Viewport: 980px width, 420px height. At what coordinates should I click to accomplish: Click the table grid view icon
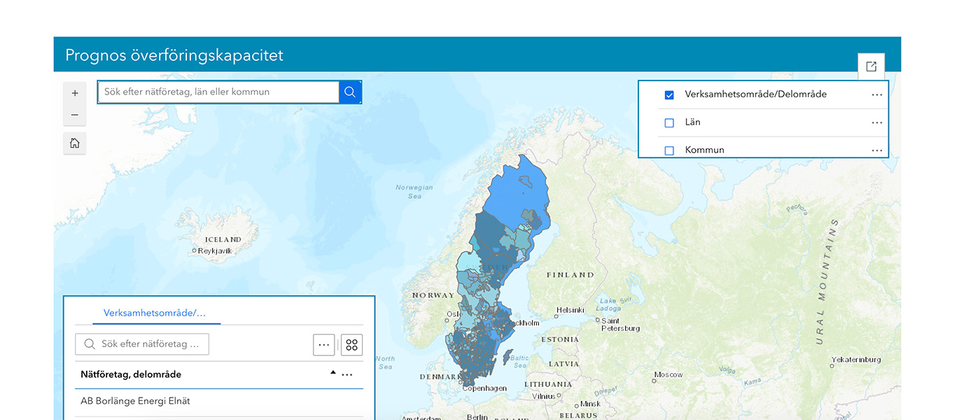351,344
